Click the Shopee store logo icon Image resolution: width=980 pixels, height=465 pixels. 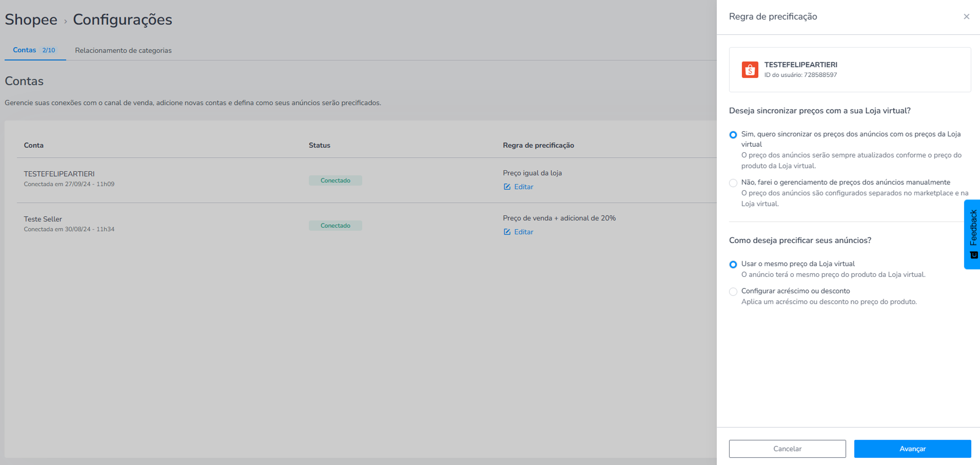coord(750,70)
